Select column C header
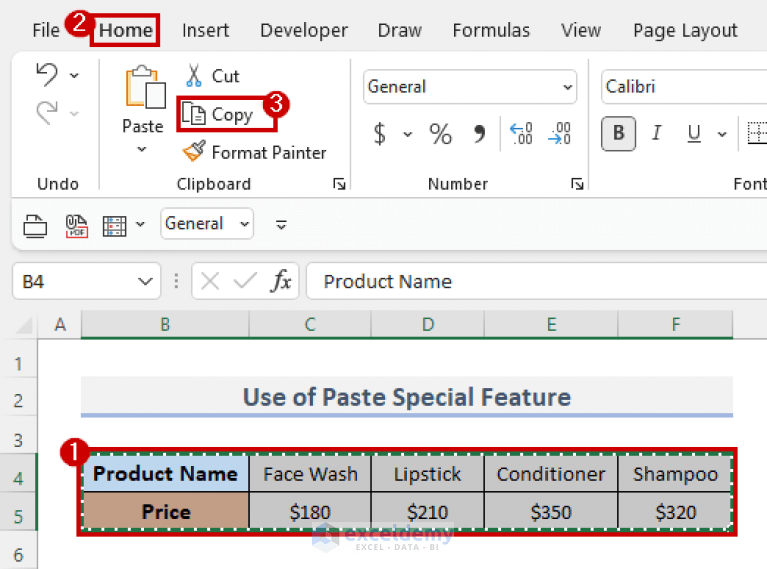 pyautogui.click(x=310, y=324)
